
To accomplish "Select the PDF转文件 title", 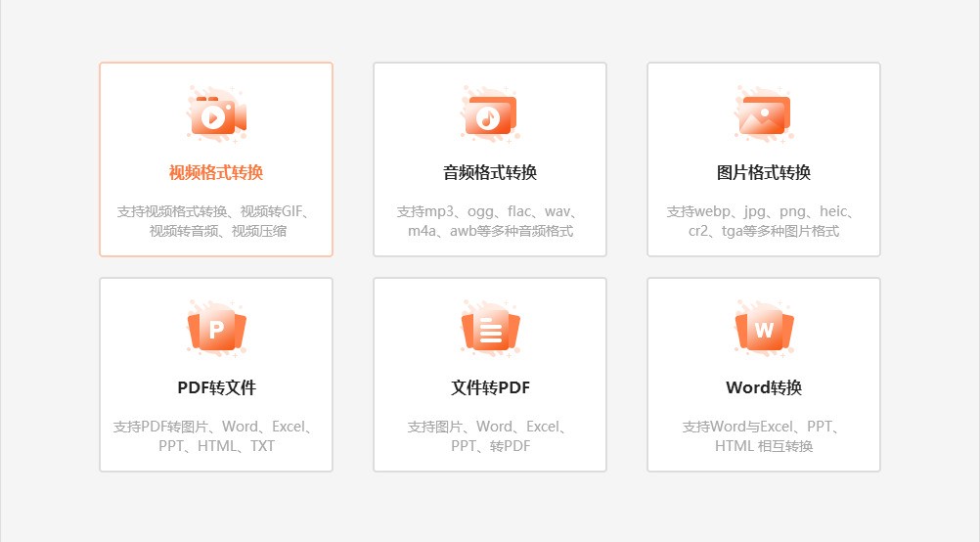I will [x=216, y=387].
